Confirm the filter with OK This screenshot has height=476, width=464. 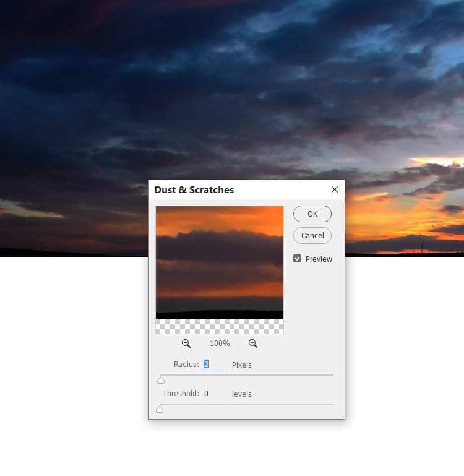tap(312, 214)
